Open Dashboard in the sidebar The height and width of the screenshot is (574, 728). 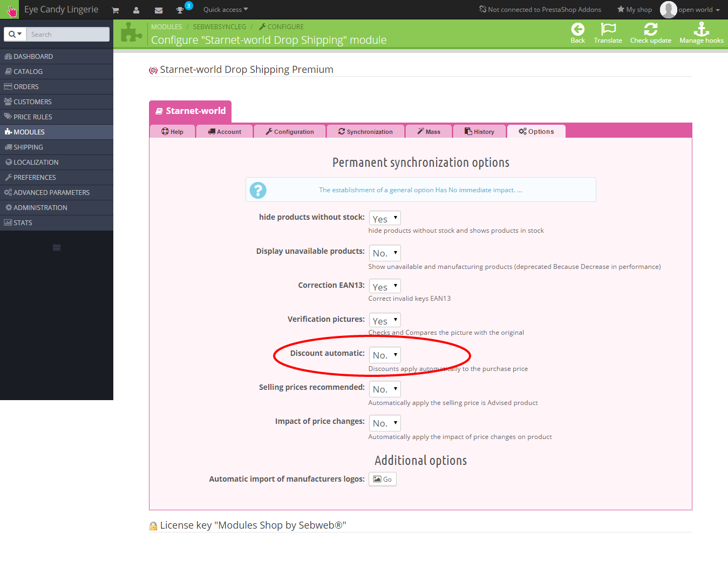click(x=57, y=56)
